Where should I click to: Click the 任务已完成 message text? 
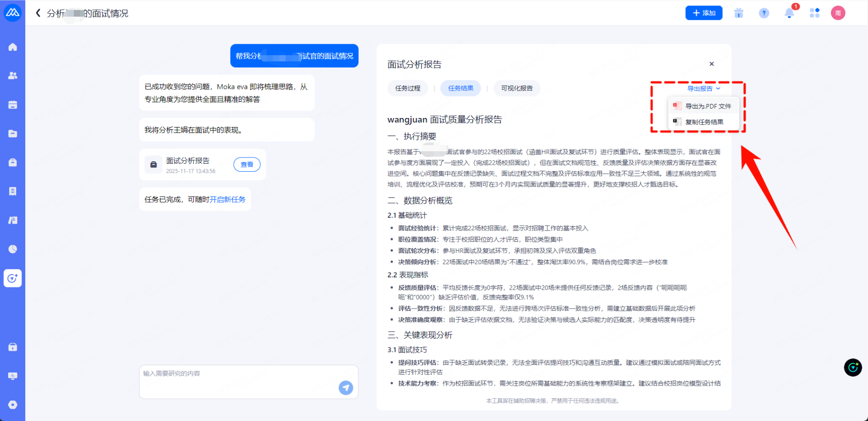pos(195,199)
